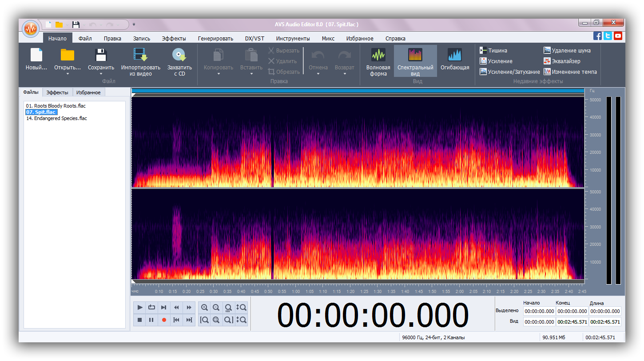Open the Эффекты ribbon tab

tap(174, 39)
